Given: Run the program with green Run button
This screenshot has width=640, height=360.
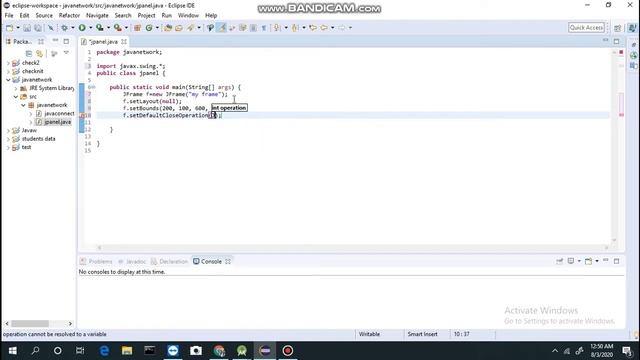Looking at the screenshot, I should pyautogui.click(x=82, y=28).
